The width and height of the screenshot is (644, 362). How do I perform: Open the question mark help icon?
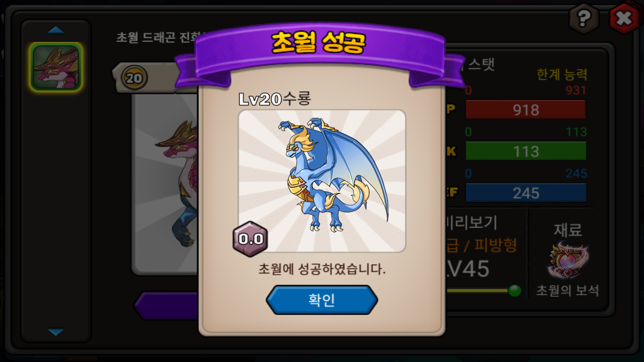[584, 18]
